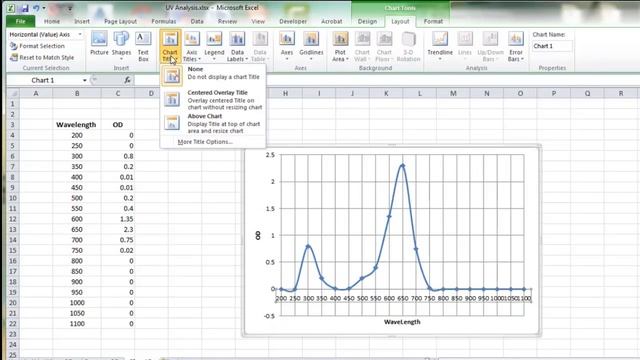Click the peak data point of the chart line

click(402, 165)
